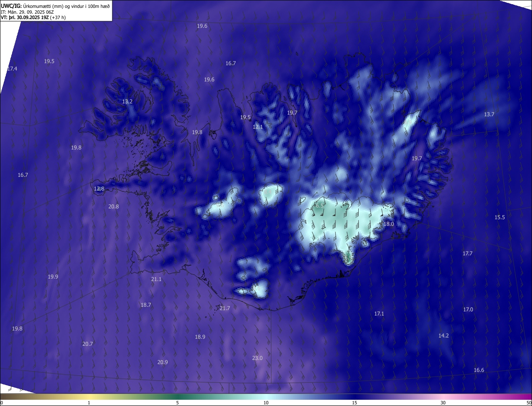
Task: Click the 17.0 value label
Action: click(x=468, y=310)
